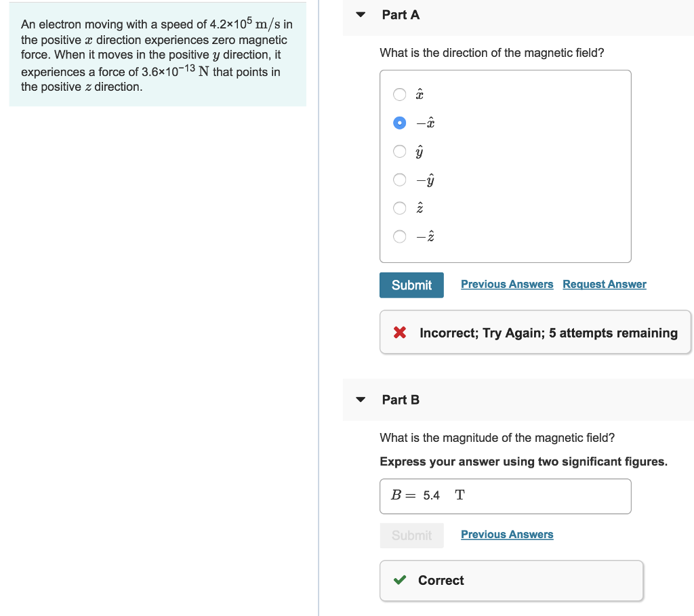
Task: Pick the negative z-hat radio button
Action: [401, 237]
